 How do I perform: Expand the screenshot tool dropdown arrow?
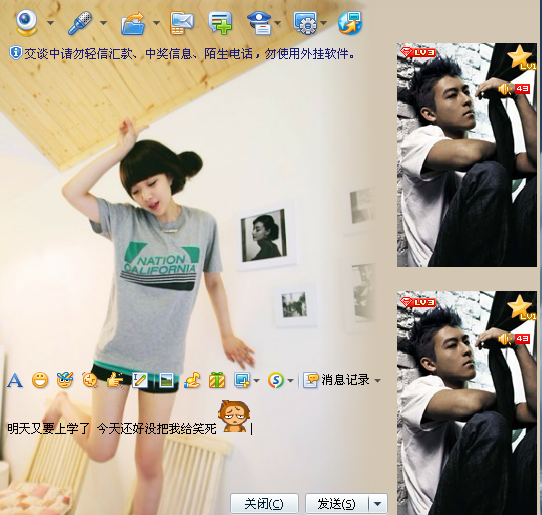(256, 381)
